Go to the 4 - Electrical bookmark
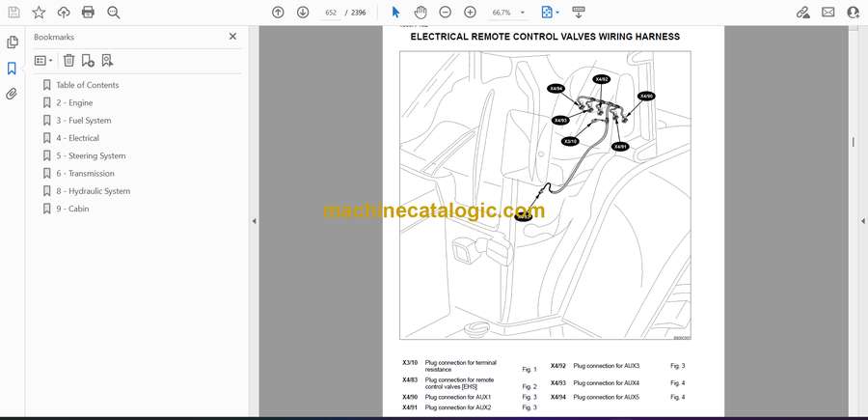This screenshot has width=868, height=420. tap(77, 138)
